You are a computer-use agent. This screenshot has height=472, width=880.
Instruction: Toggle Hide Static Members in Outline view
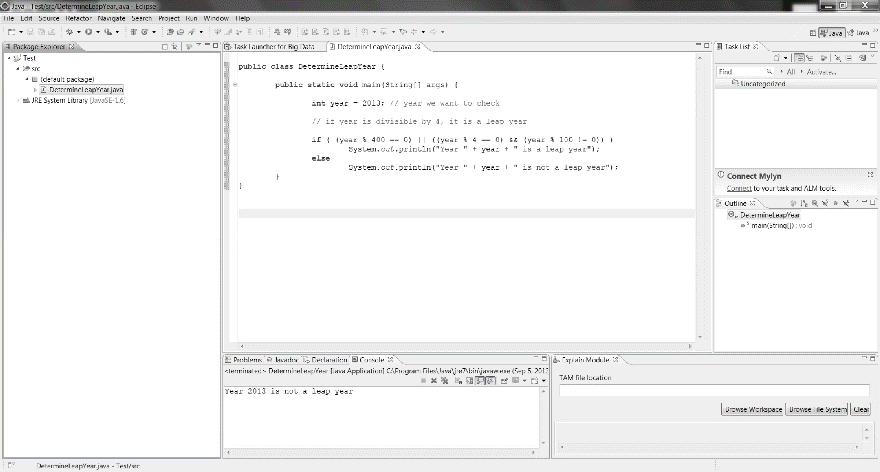[x=825, y=203]
